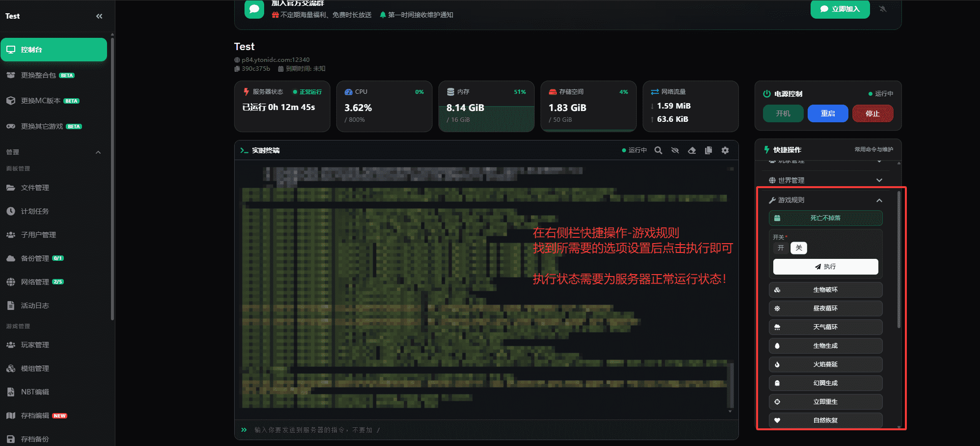
Task: Click the phantom spawning ghost icon
Action: coord(777,383)
